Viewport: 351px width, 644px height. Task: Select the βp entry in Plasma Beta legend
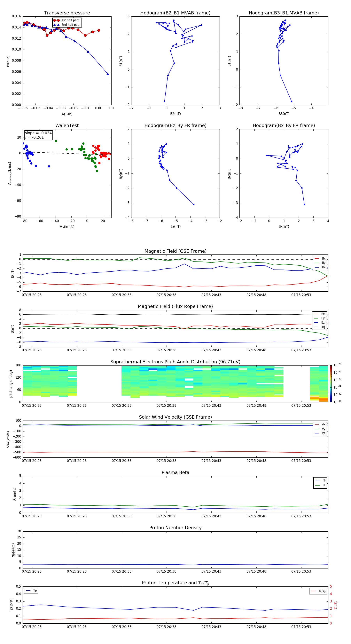[x=320, y=480]
